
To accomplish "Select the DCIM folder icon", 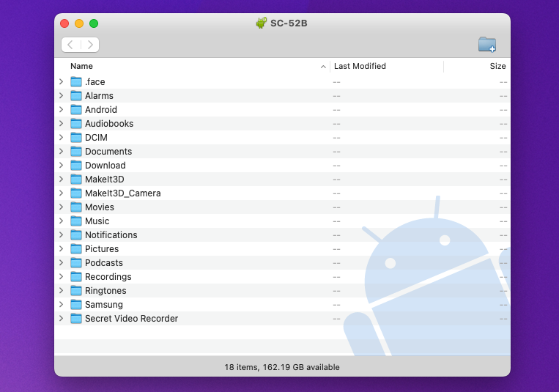I will point(76,137).
